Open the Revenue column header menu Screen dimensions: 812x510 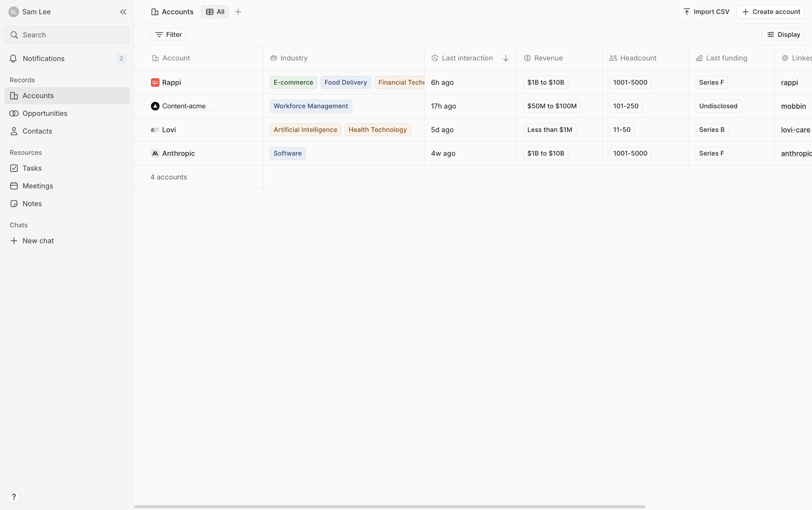tap(560, 58)
